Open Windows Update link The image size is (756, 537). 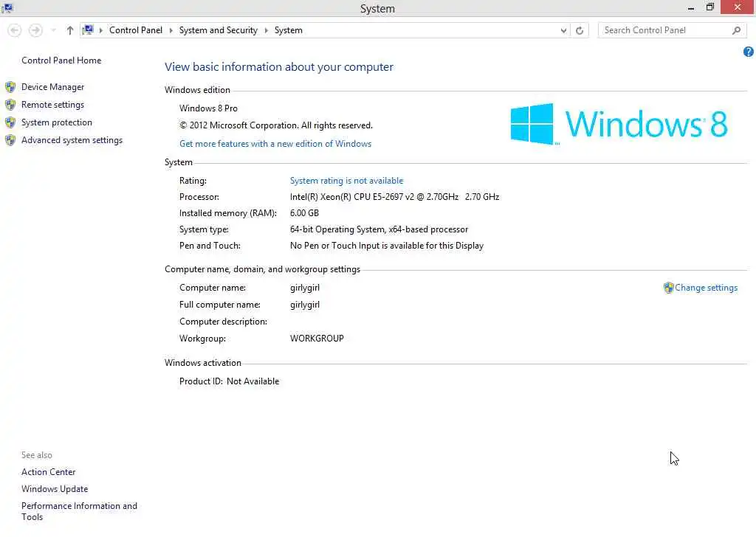click(55, 489)
